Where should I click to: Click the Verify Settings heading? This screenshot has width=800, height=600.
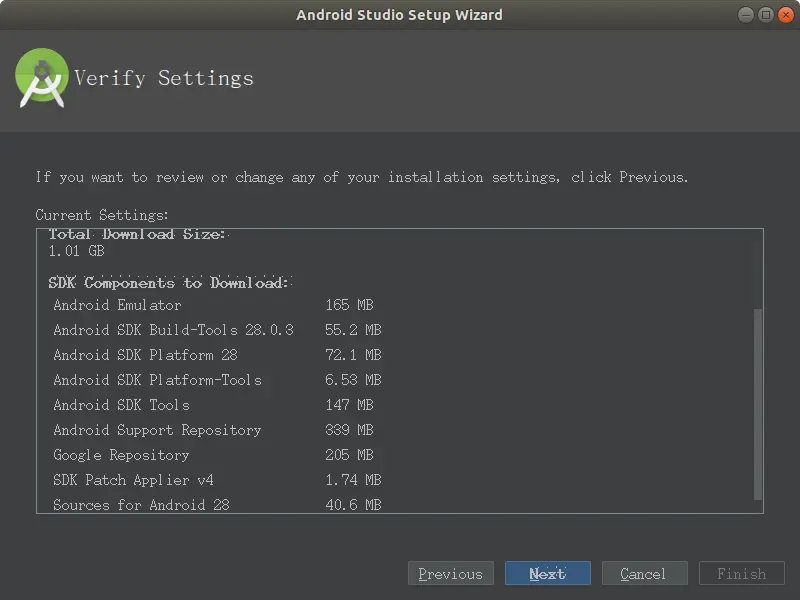(164, 78)
